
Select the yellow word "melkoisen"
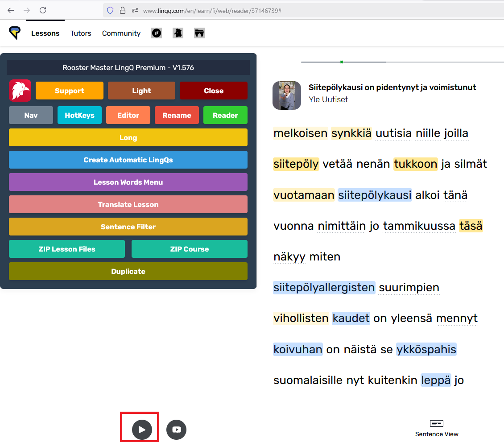301,133
